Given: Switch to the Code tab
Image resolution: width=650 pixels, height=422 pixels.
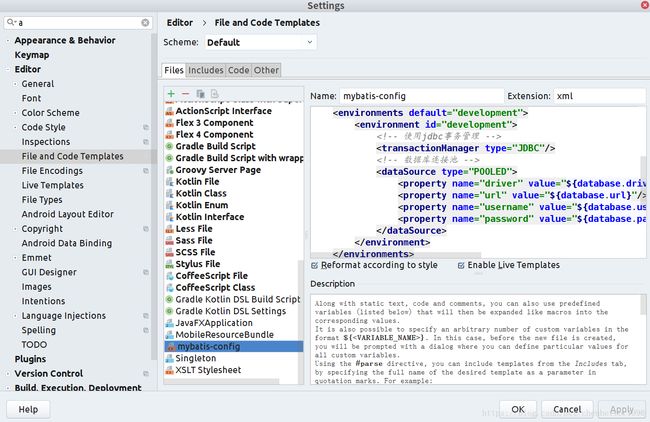Looking at the screenshot, I should (x=238, y=70).
